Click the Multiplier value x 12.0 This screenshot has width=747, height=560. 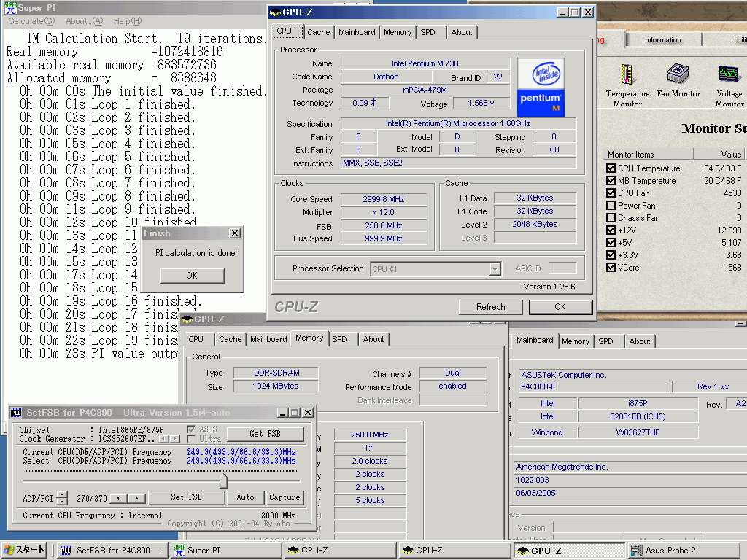coord(384,212)
